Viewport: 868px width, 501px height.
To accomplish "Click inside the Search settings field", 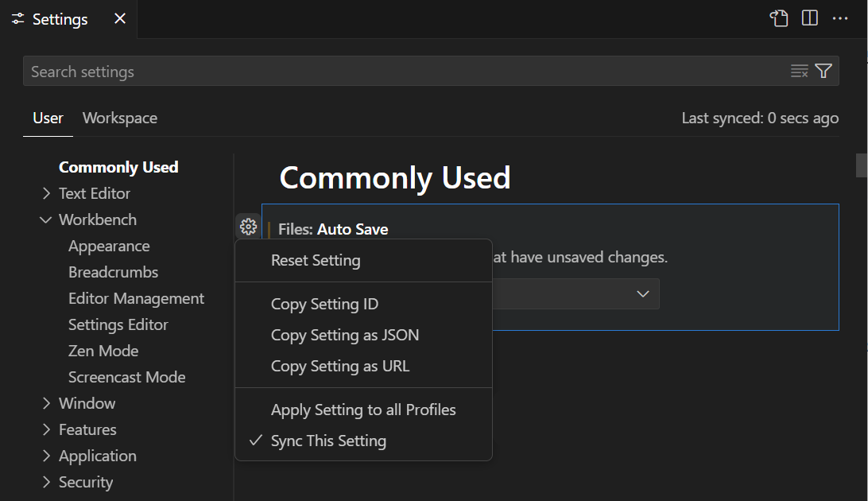I will click(x=318, y=71).
